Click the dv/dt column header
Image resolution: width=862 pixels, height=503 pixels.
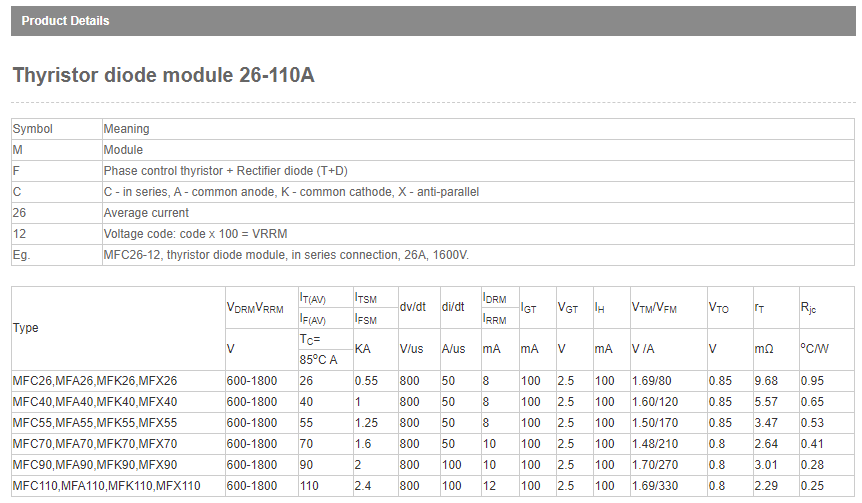click(412, 307)
